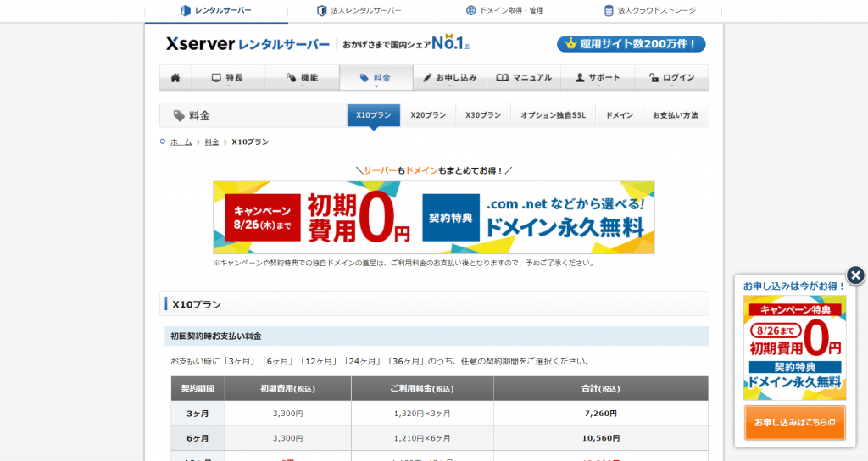
Task: Click the popup キャンペーン特典 banner image
Action: [794, 347]
